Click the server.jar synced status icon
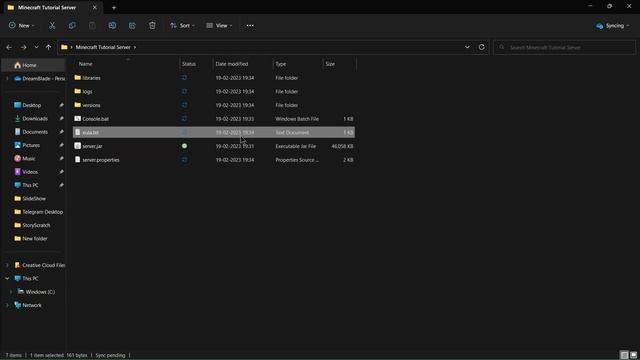Image resolution: width=640 pixels, height=360 pixels. [184, 146]
